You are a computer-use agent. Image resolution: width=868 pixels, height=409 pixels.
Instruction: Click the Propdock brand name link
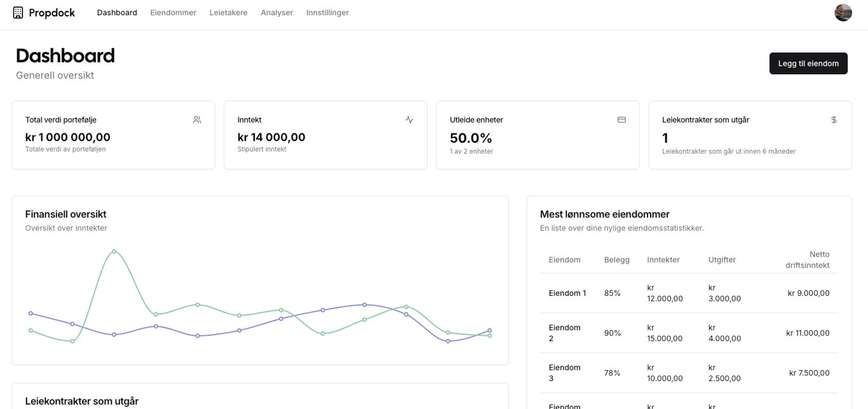[x=51, y=13]
